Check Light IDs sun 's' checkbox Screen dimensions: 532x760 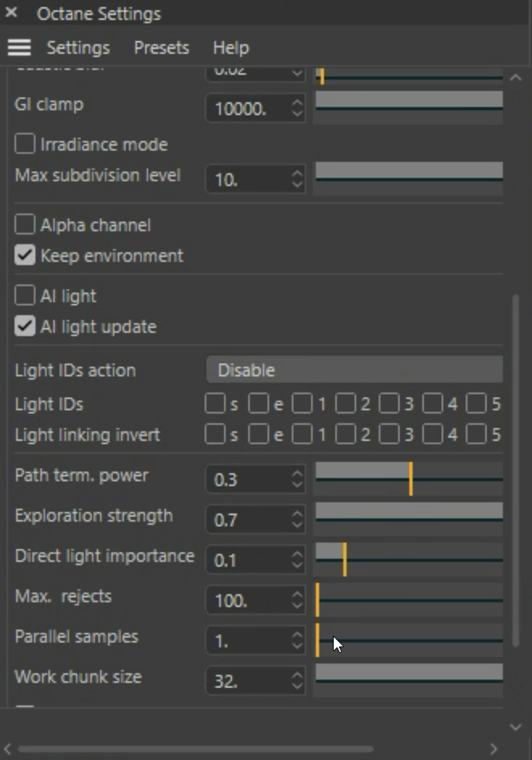click(x=215, y=403)
